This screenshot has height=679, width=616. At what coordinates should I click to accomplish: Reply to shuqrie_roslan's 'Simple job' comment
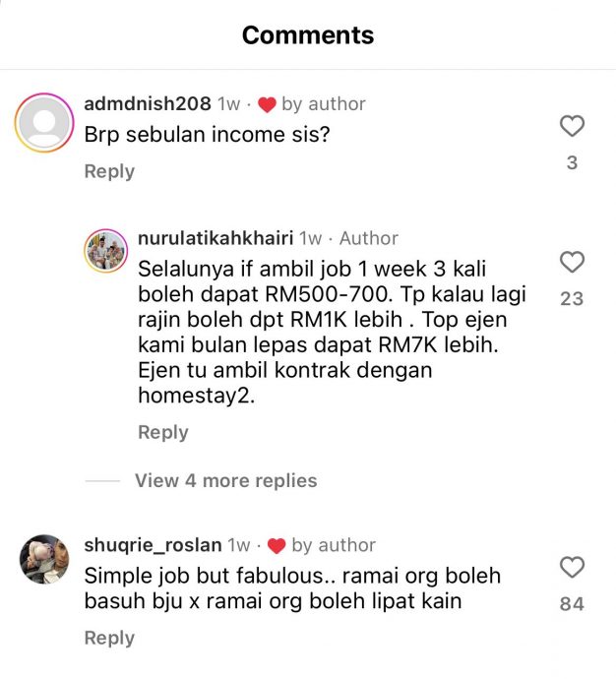click(109, 638)
